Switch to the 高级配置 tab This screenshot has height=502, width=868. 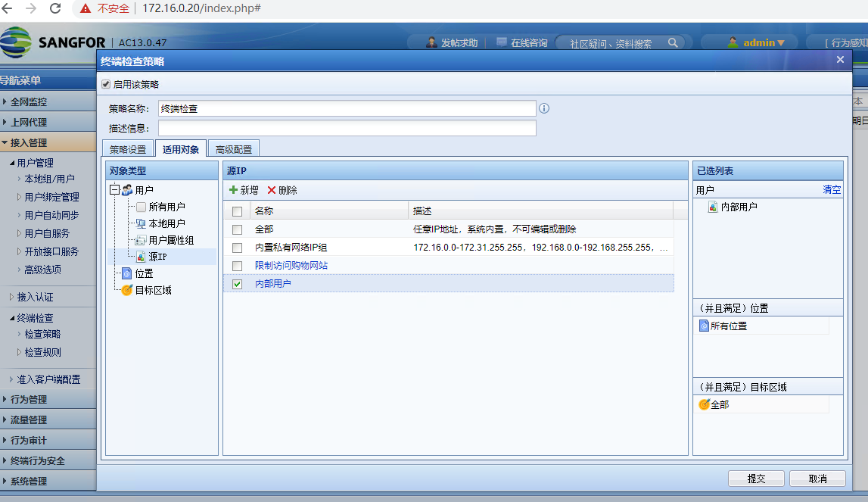tap(234, 149)
